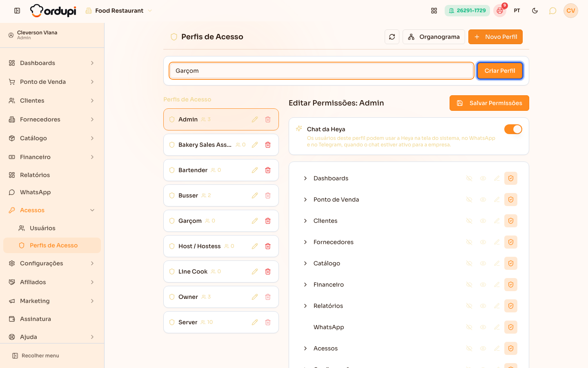Click the 26291-1729 company code badge

coord(467,11)
